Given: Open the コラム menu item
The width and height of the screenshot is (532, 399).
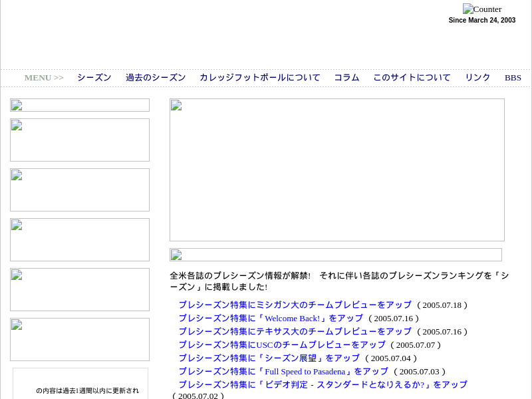Looking at the screenshot, I should click(346, 78).
